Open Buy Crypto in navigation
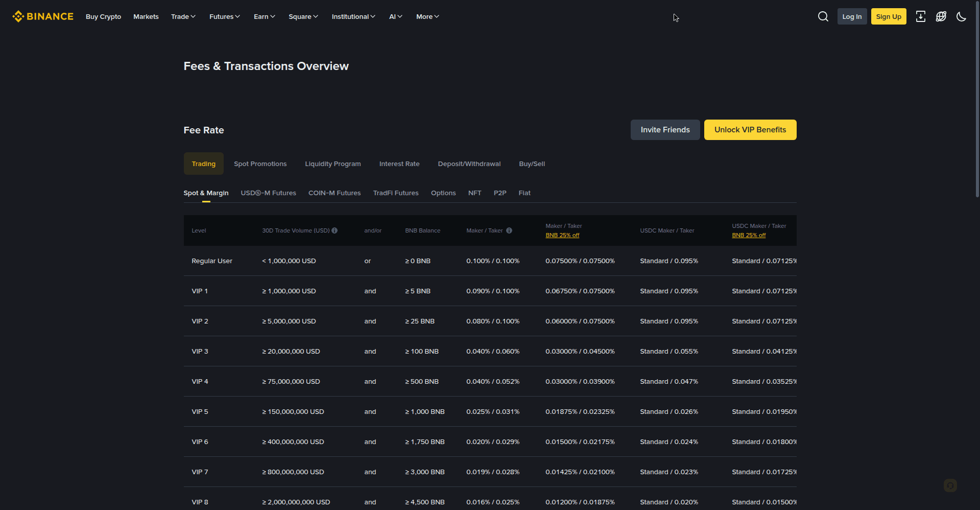Image resolution: width=980 pixels, height=510 pixels. [103, 16]
